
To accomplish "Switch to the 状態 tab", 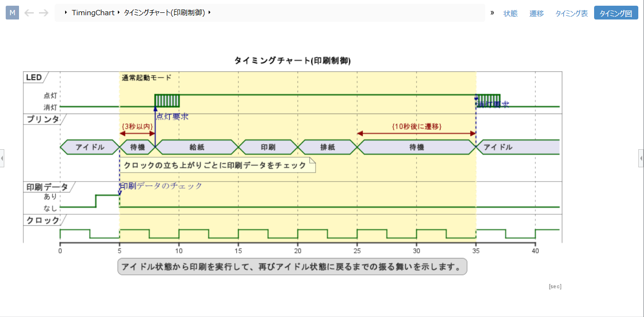I will pos(510,13).
